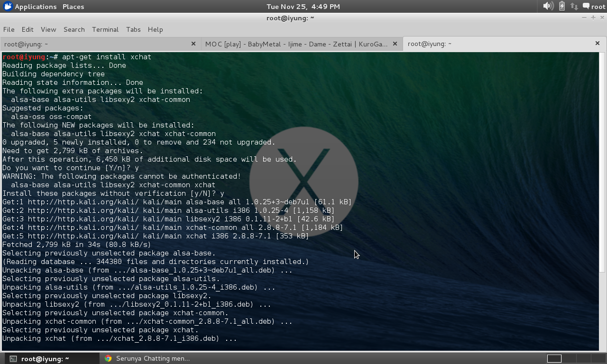Open the Terminal dropdown menu
The width and height of the screenshot is (607, 364).
coord(105,29)
